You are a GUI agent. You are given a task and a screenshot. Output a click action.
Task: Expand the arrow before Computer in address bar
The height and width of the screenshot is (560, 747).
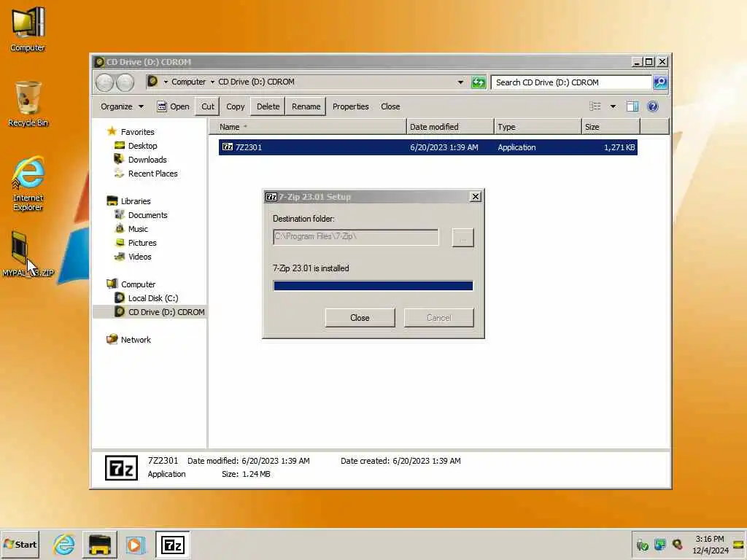(x=166, y=82)
